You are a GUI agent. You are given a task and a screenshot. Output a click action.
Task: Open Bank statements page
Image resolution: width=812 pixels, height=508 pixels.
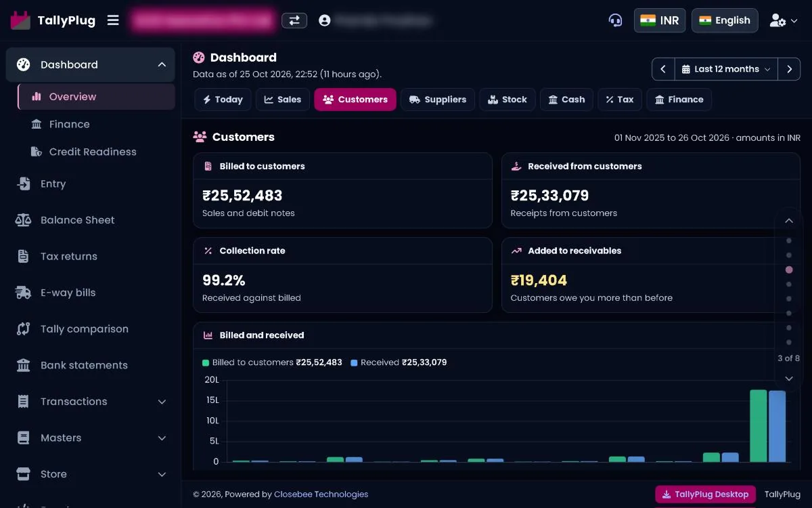[90, 365]
